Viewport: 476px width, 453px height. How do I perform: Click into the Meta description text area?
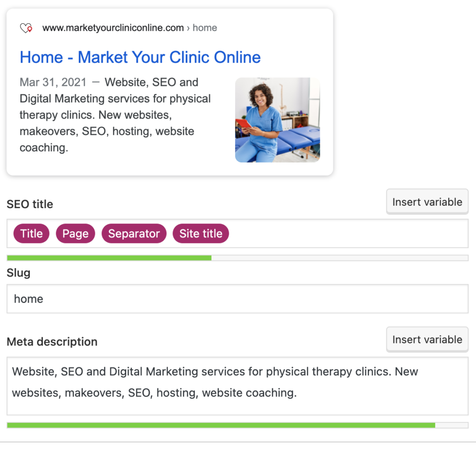pos(238,386)
